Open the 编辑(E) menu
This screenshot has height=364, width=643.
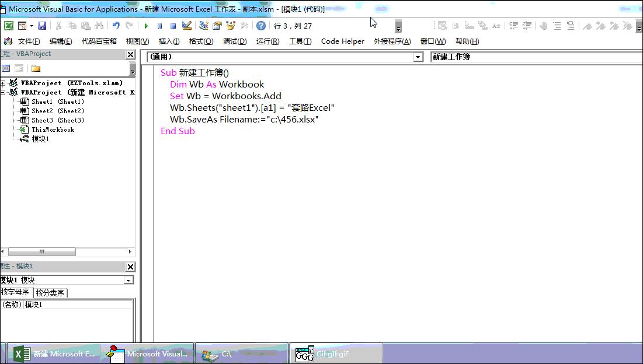[x=61, y=41]
